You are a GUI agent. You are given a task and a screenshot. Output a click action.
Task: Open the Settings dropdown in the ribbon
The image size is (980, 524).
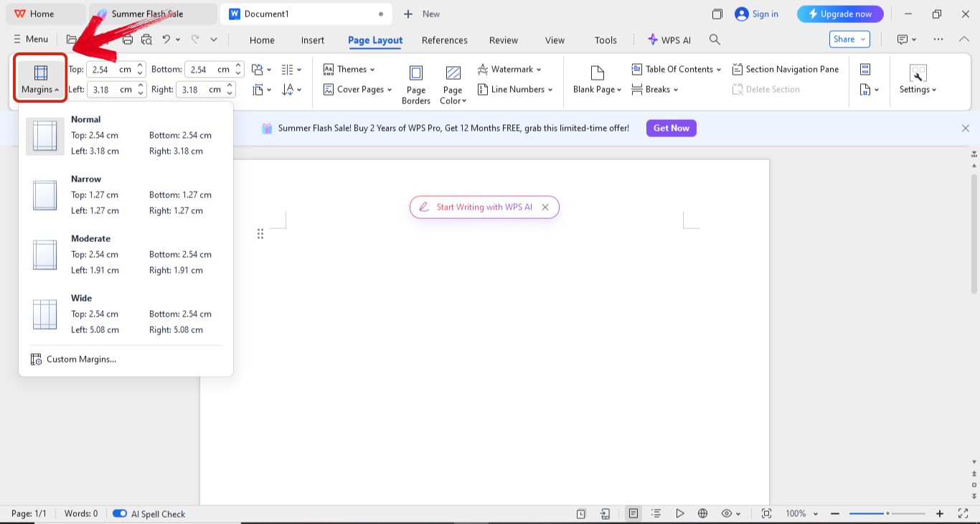point(918,80)
